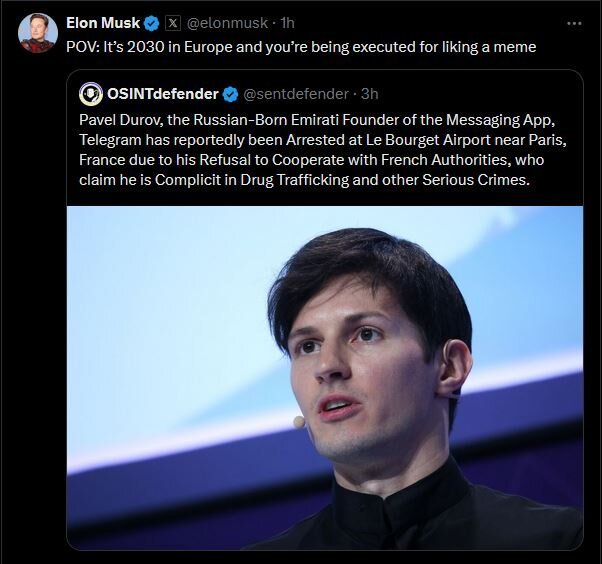Click the X affiliation badge next to name
The width and height of the screenshot is (602, 564).
[172, 23]
